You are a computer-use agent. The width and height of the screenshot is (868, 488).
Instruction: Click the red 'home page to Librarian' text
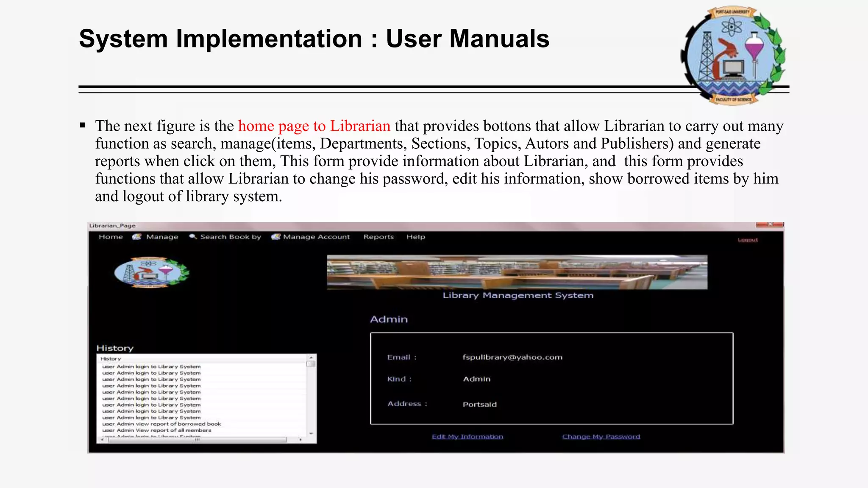(314, 126)
